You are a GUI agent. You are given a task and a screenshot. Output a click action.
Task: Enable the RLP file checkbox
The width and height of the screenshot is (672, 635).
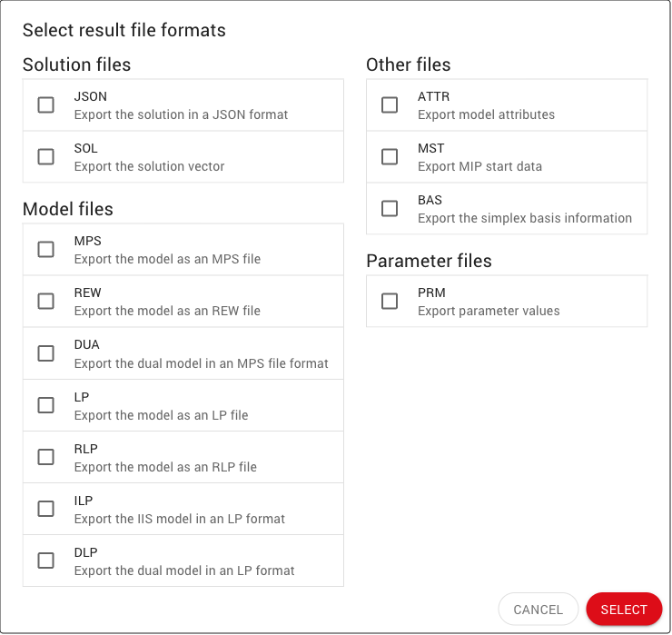coord(46,457)
